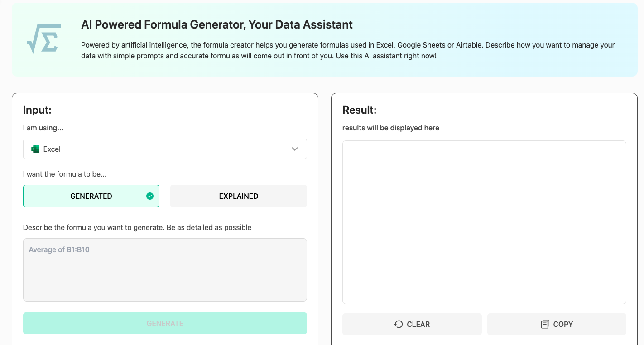Click the "Result:" panel heading
644x345 pixels.
pos(359,110)
